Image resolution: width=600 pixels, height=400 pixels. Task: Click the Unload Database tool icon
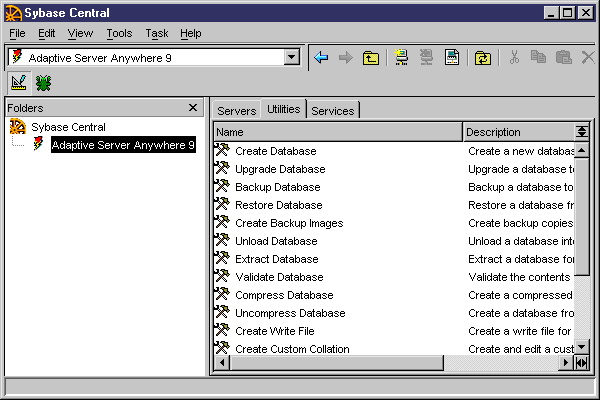(222, 240)
